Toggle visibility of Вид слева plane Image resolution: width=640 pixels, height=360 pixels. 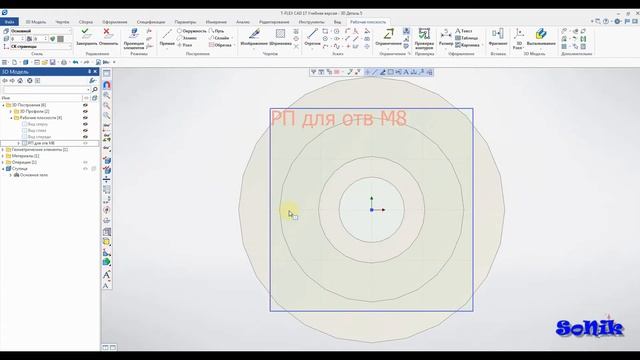click(85, 131)
